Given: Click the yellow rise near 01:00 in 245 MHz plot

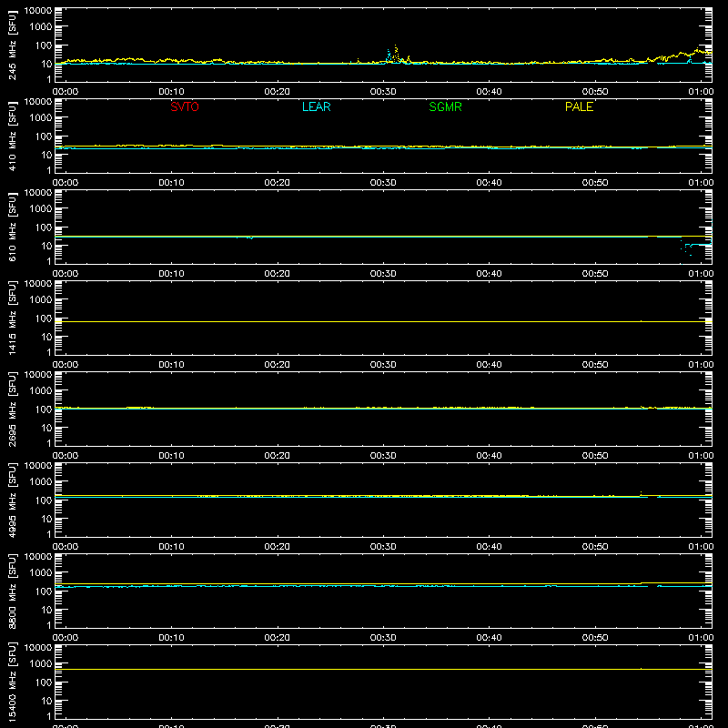Looking at the screenshot, I should pyautogui.click(x=696, y=51).
